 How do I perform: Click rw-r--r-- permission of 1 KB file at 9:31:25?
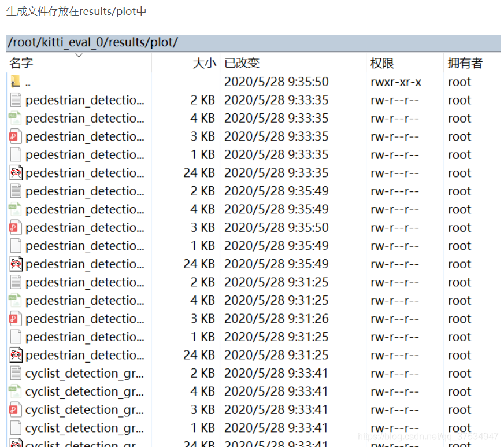coord(395,337)
